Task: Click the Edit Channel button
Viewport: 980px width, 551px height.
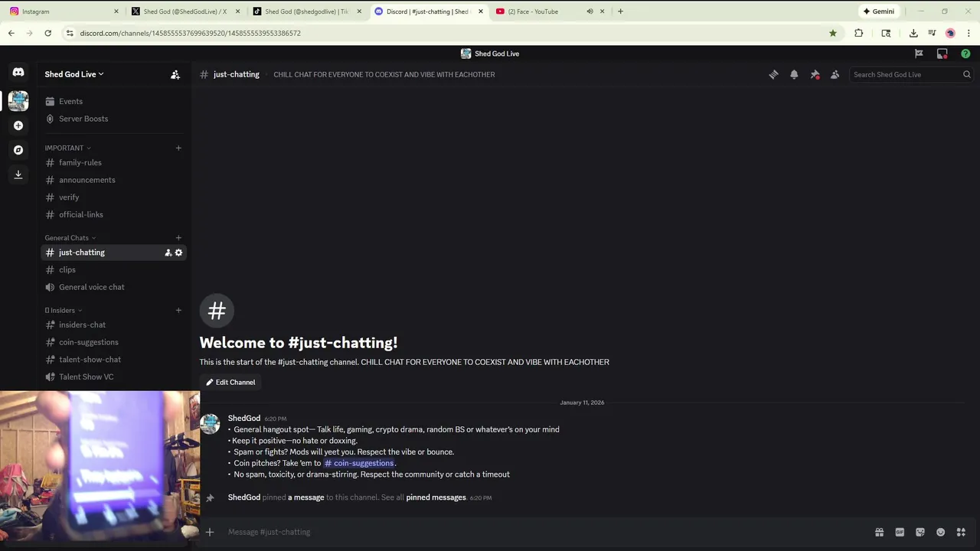Action: (230, 382)
